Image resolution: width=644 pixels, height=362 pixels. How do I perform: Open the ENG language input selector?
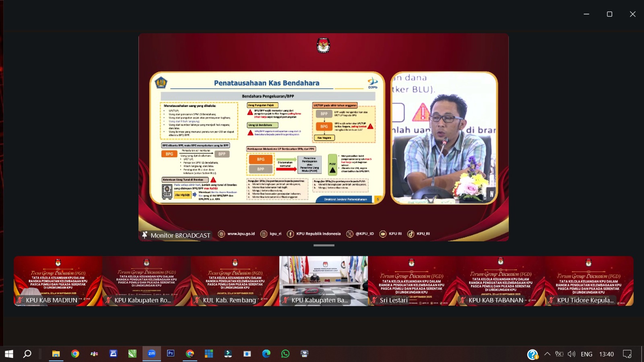586,354
